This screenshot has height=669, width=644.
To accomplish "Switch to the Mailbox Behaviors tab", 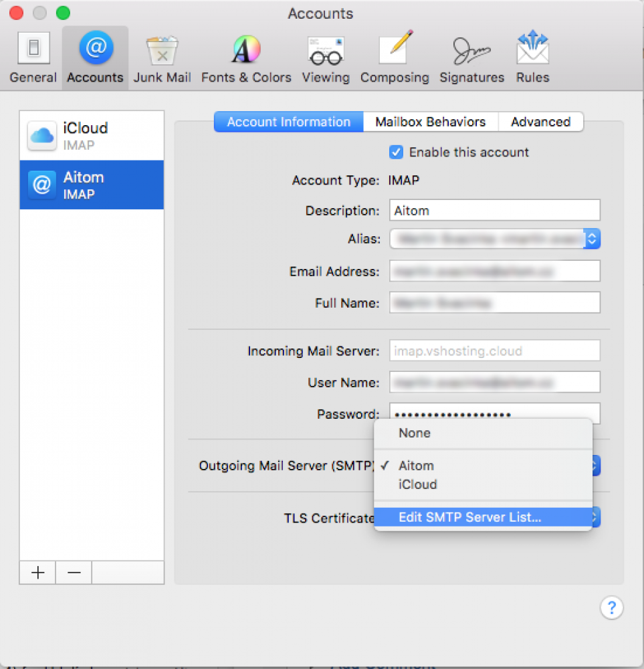I will click(x=430, y=122).
